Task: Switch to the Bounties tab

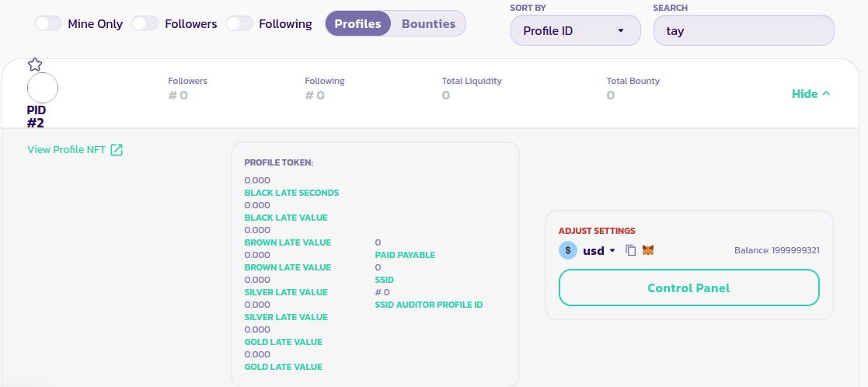Action: [428, 23]
